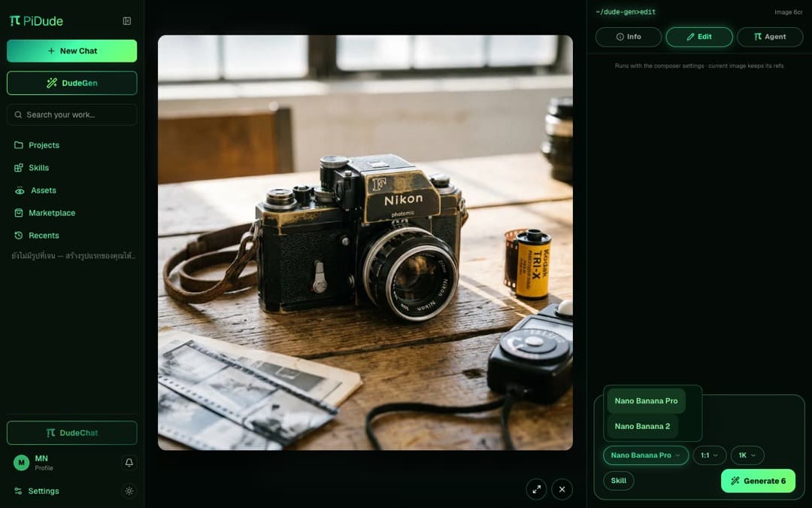Click the Recents clock icon

point(19,236)
